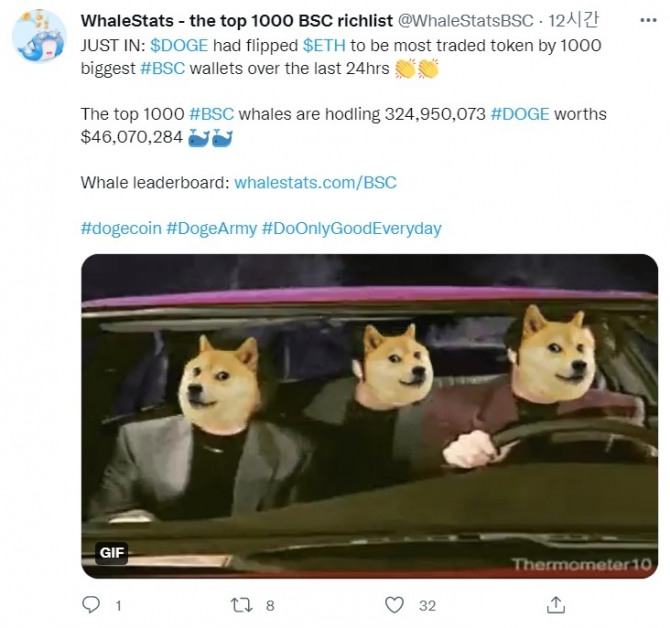Open the WhaleStats profile avatar

pyautogui.click(x=39, y=35)
